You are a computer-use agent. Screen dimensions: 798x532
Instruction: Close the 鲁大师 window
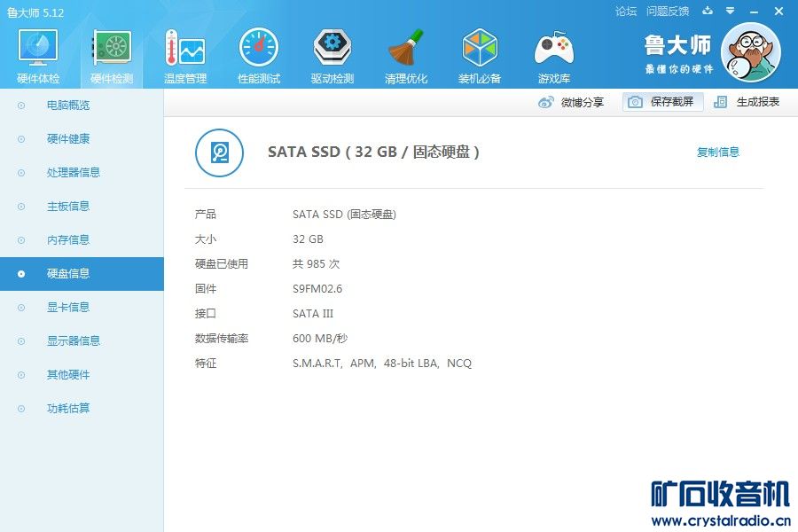[778, 12]
